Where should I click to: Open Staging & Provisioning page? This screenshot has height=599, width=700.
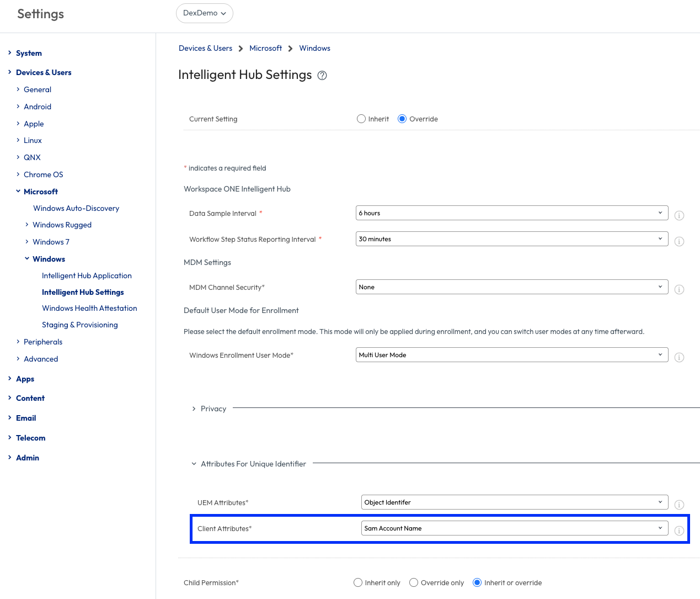80,325
